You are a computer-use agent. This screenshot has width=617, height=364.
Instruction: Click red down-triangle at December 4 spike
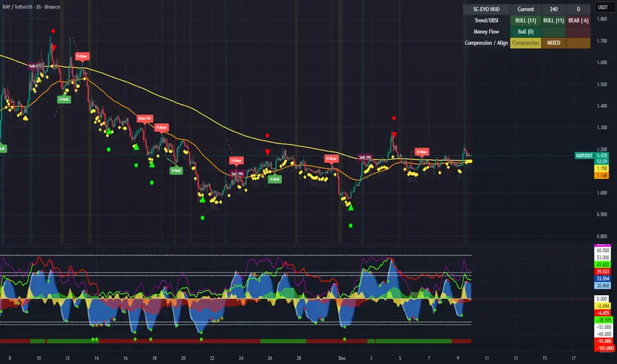394,135
